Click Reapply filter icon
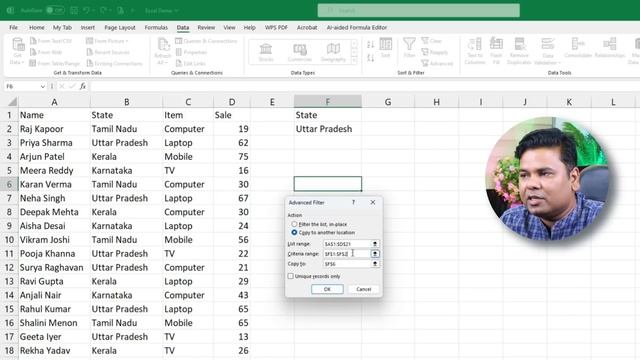The width and height of the screenshot is (640, 360). (435, 52)
